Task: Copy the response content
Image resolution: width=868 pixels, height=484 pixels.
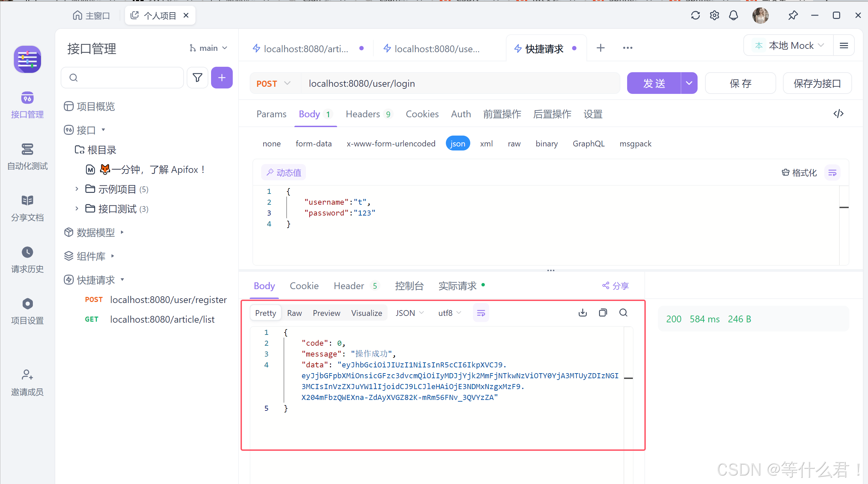Action: [x=603, y=312]
